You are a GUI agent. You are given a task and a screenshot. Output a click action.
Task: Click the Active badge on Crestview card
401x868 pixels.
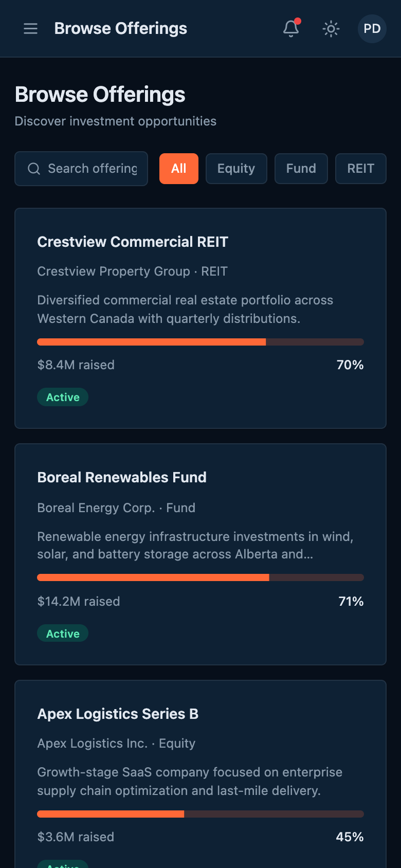pyautogui.click(x=63, y=397)
